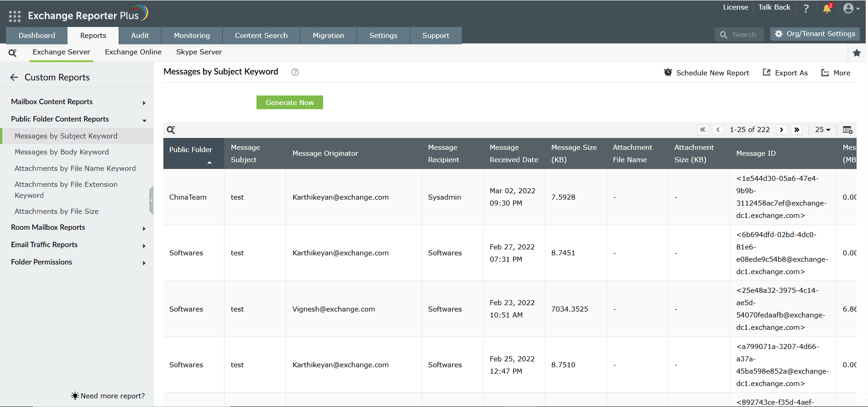Click the 1-25 of 222 pagination text
The width and height of the screenshot is (868, 407).
750,130
